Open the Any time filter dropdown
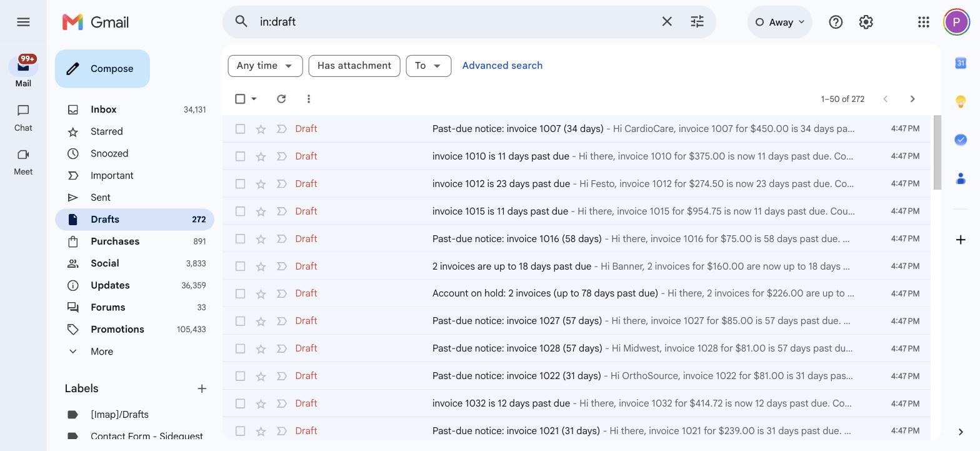Image resolution: width=980 pixels, height=451 pixels. 265,66
